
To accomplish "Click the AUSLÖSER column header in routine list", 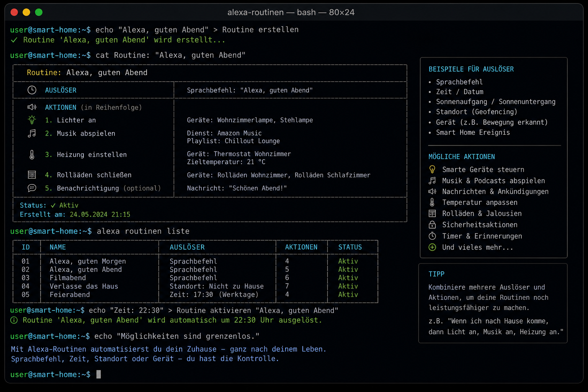I will (x=187, y=247).
